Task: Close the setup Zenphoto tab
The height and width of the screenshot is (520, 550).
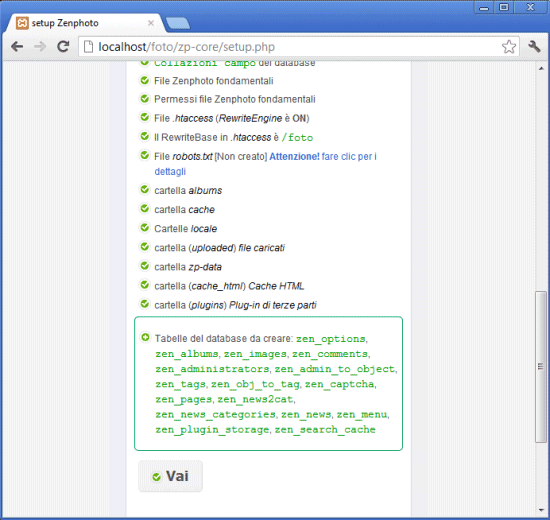Action: 151,23
